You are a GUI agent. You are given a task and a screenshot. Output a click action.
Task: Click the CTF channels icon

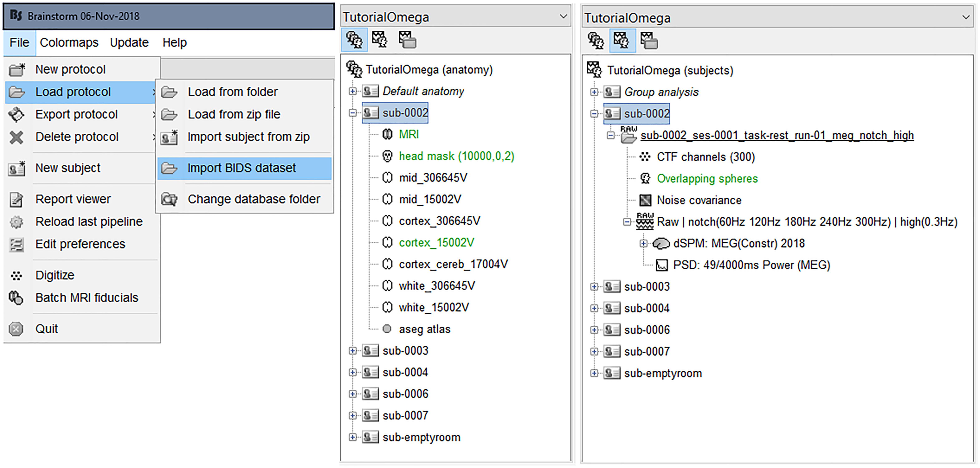[645, 157]
